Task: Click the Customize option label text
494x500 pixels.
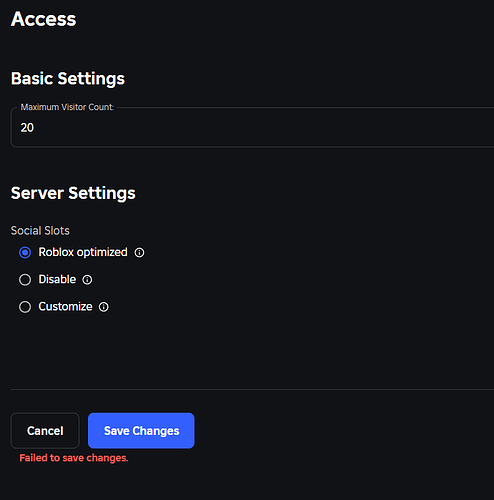Action: pyautogui.click(x=65, y=307)
